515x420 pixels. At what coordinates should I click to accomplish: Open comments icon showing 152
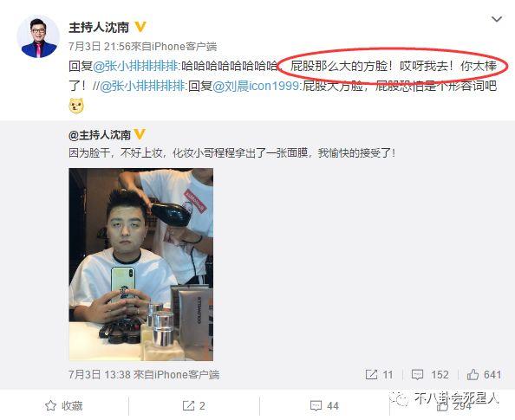coord(430,375)
